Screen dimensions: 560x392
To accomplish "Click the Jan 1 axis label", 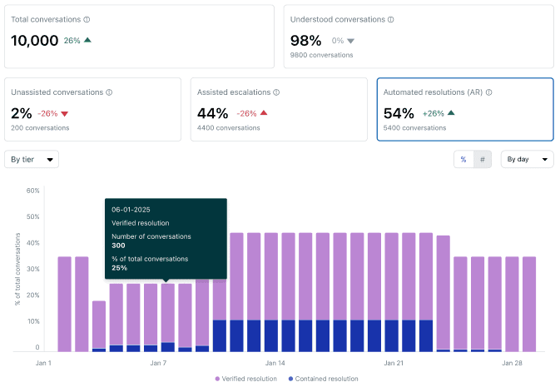I will 43,363.
